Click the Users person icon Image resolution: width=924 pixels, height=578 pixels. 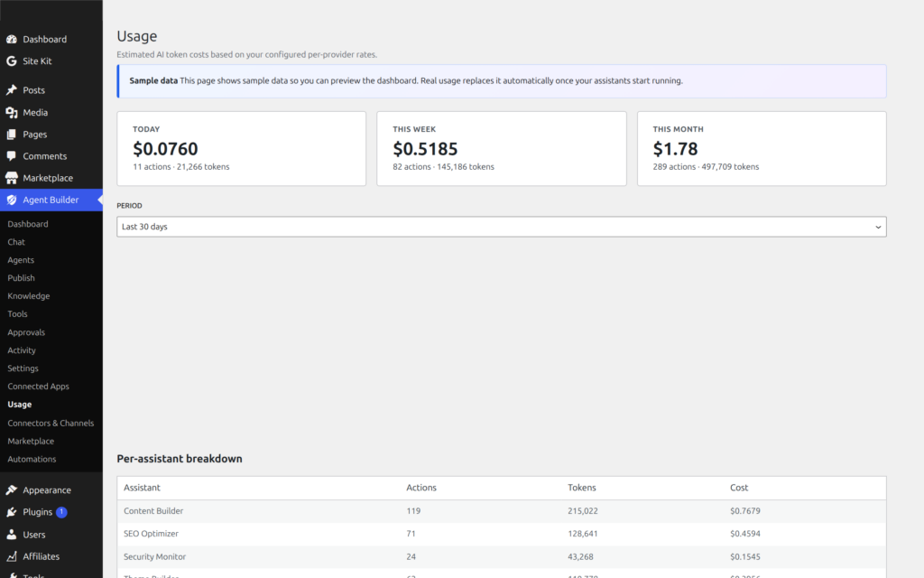click(x=11, y=535)
